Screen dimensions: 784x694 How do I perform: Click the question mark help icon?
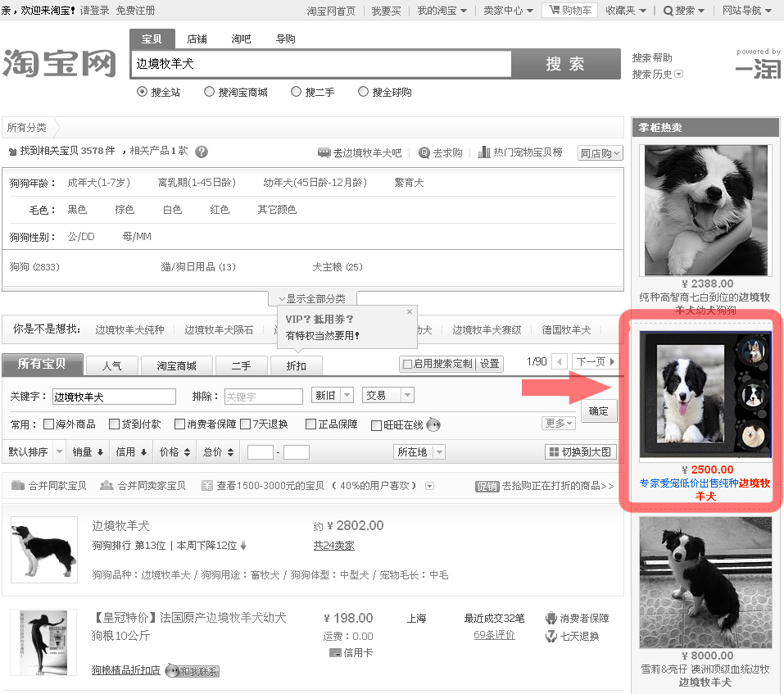tap(202, 152)
